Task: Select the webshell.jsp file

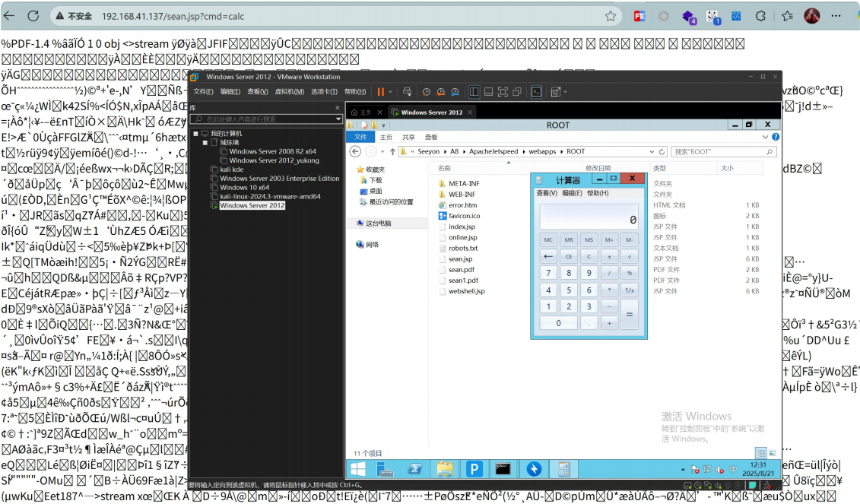Action: point(466,291)
